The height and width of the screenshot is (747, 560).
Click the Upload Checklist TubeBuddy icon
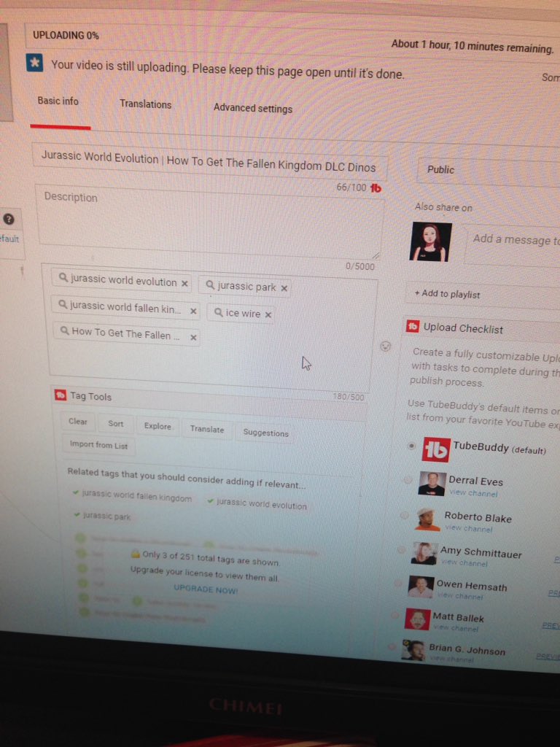pyautogui.click(x=412, y=326)
